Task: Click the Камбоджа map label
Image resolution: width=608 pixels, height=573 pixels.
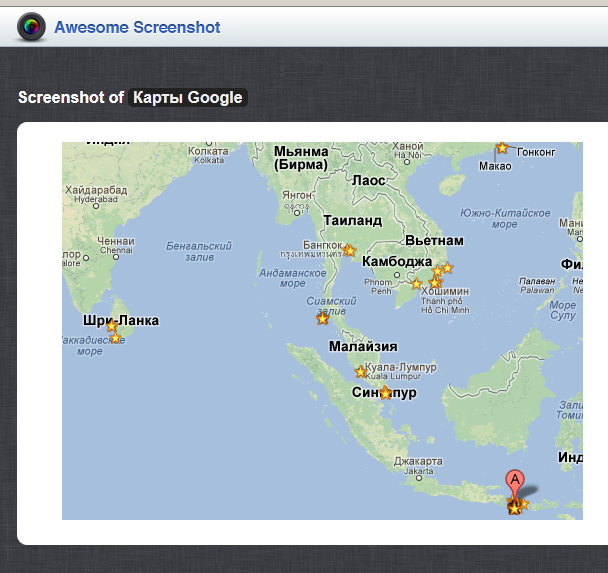Action: (x=397, y=262)
